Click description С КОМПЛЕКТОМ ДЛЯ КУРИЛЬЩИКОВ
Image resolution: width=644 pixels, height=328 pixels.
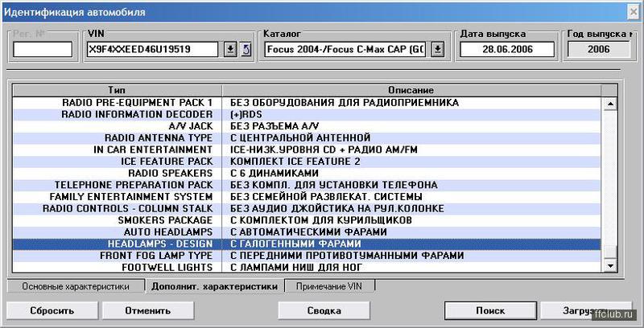320,220
